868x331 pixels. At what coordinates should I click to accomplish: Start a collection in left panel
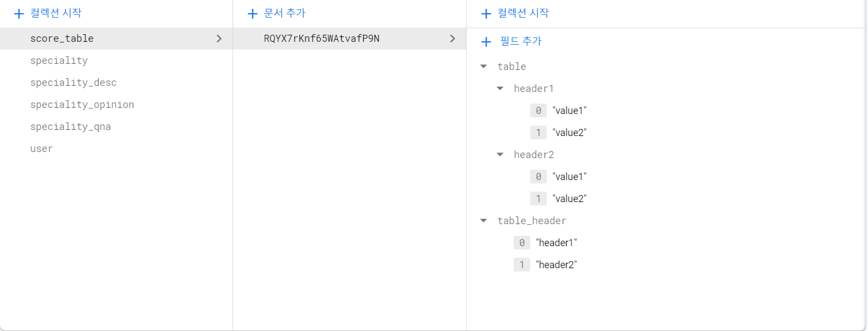(x=48, y=13)
